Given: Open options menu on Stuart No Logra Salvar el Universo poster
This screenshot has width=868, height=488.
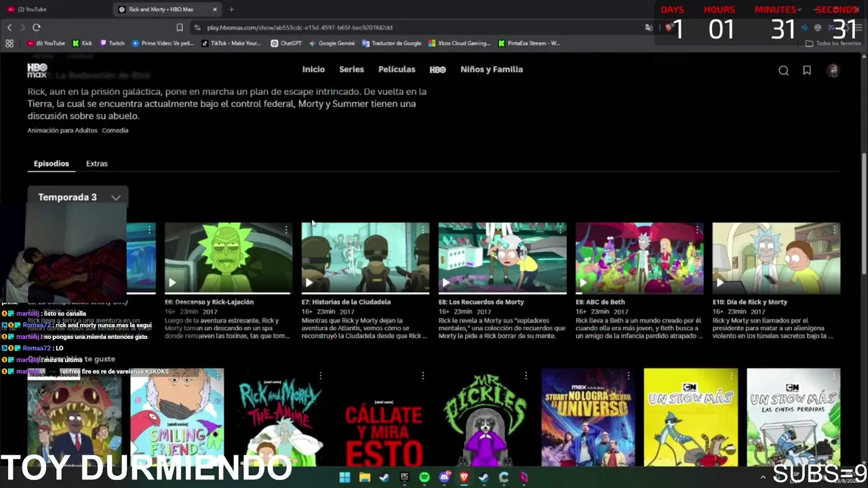Looking at the screenshot, I should [629, 375].
